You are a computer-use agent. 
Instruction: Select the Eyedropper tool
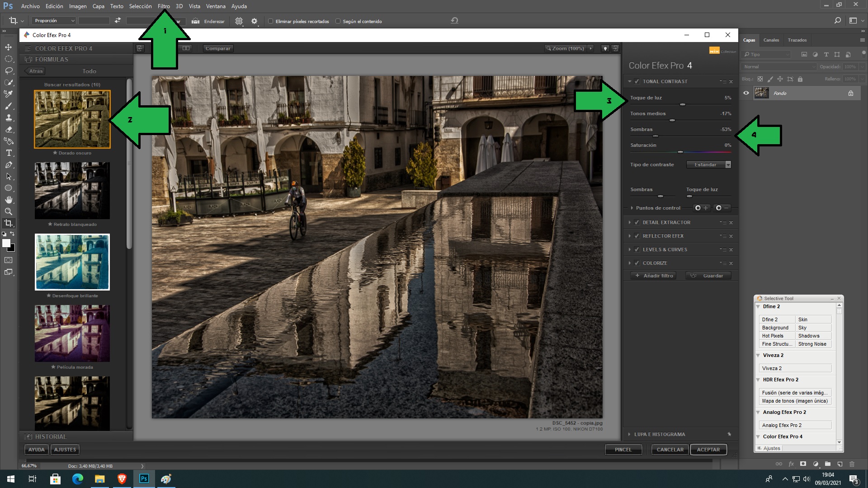click(9, 94)
